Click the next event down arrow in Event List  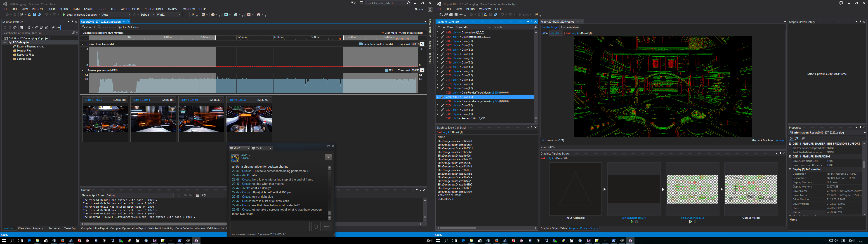[444, 27]
